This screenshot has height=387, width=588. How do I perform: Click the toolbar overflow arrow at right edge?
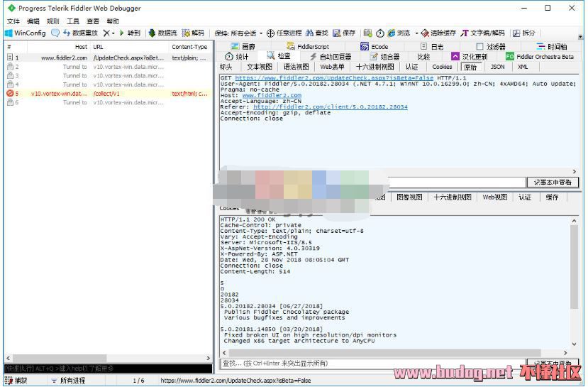580,36
